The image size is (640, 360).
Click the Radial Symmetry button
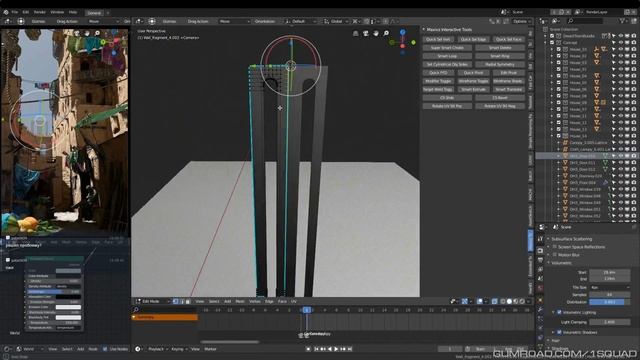pos(500,64)
